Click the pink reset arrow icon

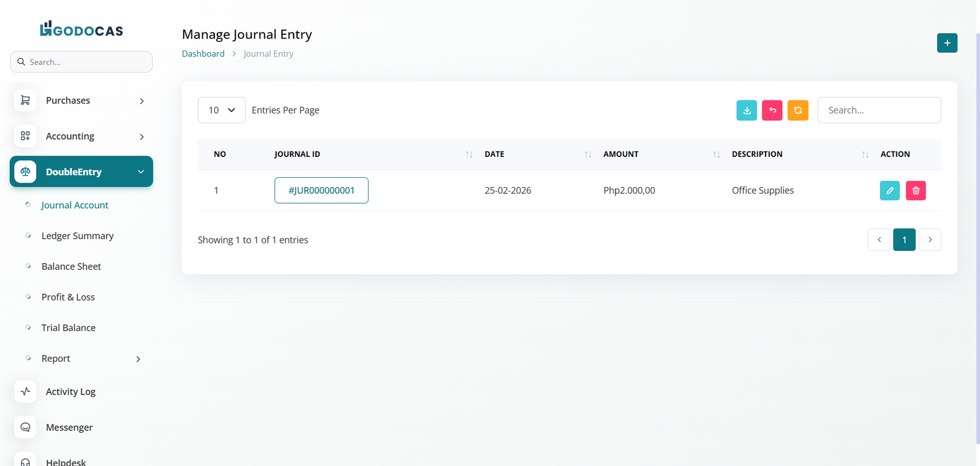tap(772, 110)
